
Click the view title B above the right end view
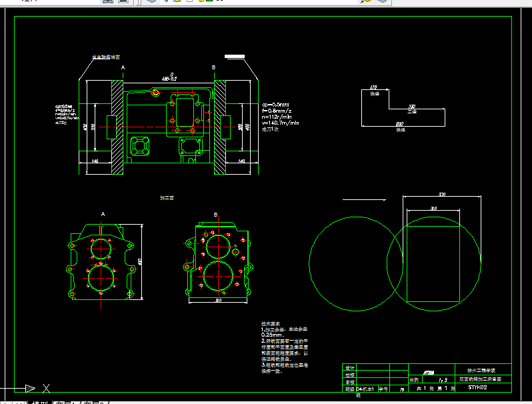click(x=215, y=215)
